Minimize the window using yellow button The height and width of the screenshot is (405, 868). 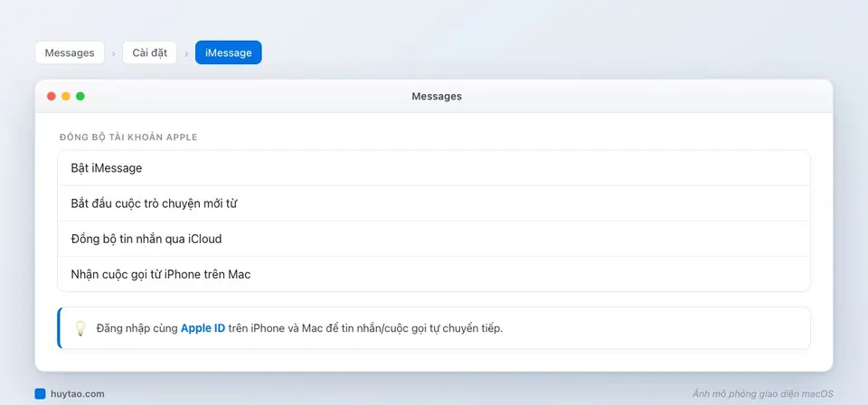[x=66, y=96]
